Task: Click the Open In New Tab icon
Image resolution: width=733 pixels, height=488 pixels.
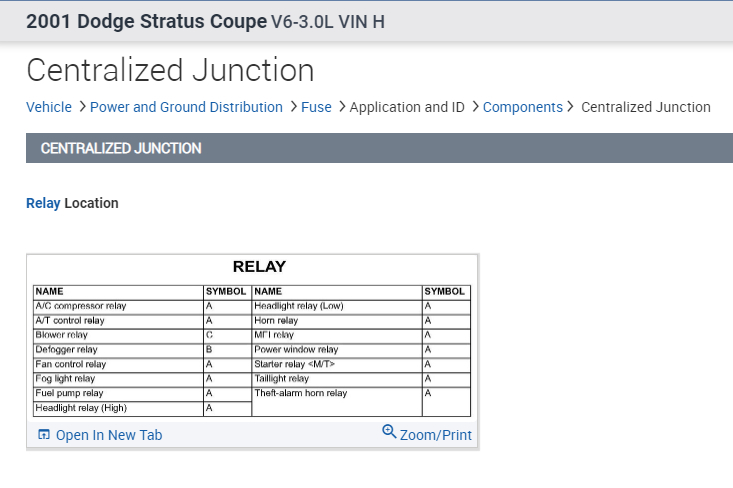Action: [x=43, y=435]
